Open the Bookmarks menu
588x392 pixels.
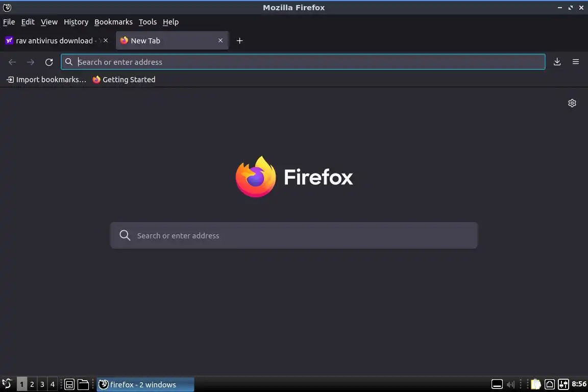coord(113,22)
